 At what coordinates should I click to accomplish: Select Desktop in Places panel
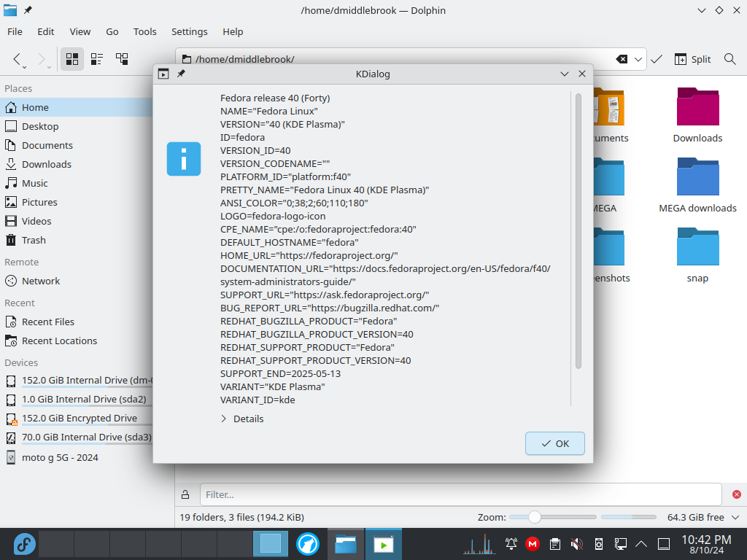(x=77, y=126)
